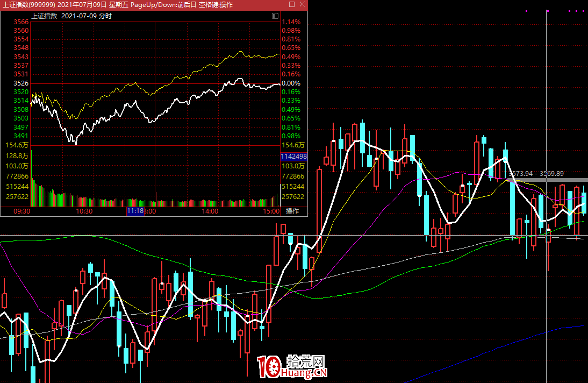Click the green price label 3514

coord(21,100)
